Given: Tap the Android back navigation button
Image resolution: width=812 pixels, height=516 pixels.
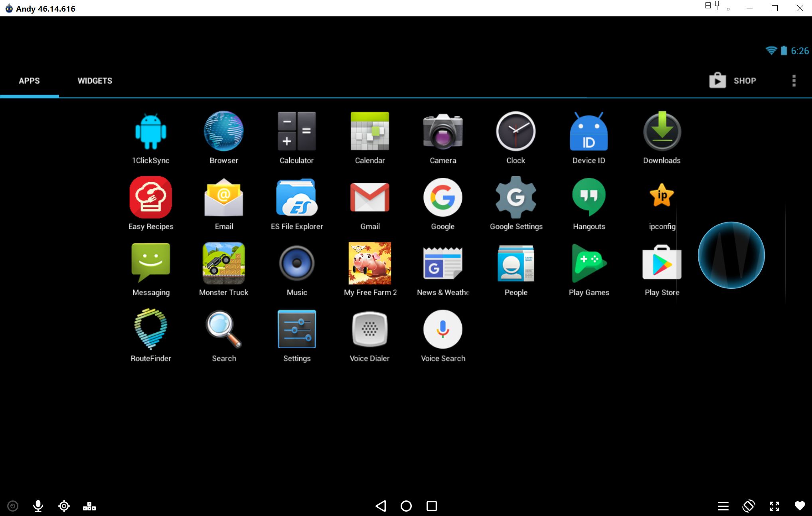Looking at the screenshot, I should (x=381, y=506).
